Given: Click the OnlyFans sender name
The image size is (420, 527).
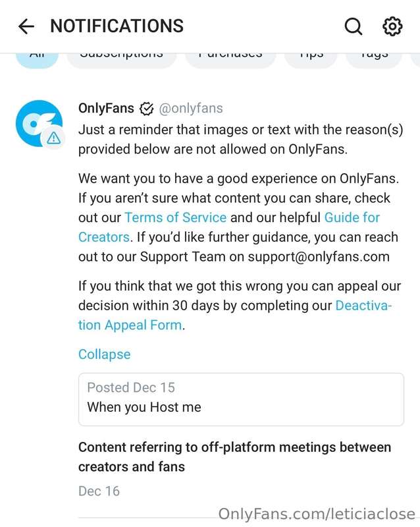Looking at the screenshot, I should (x=106, y=108).
